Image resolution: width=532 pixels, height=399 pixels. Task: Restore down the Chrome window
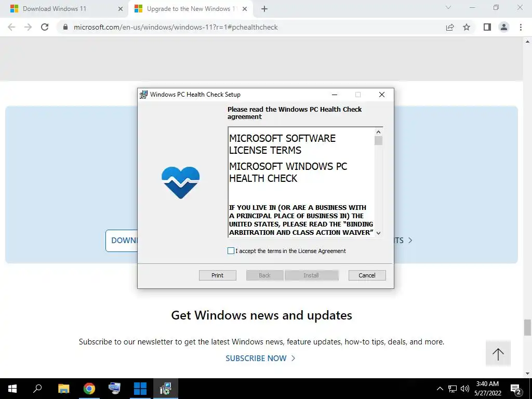[x=496, y=7]
